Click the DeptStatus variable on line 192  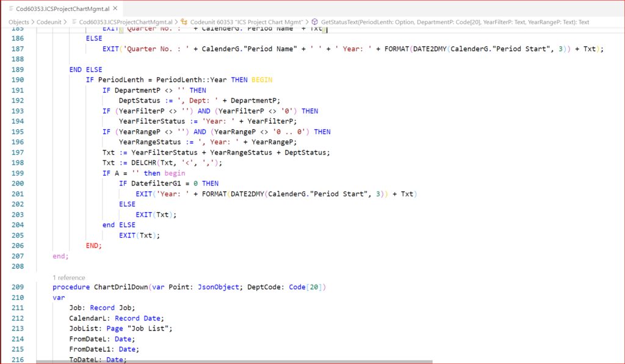click(x=140, y=101)
